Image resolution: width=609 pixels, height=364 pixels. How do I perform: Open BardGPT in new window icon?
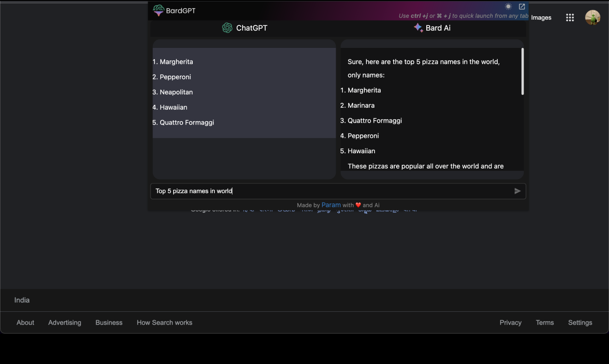click(x=522, y=7)
